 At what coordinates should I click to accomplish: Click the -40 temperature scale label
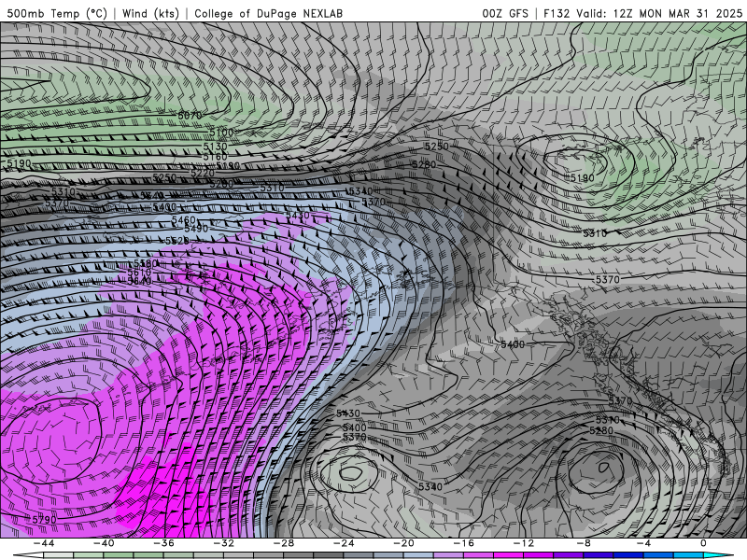click(104, 543)
